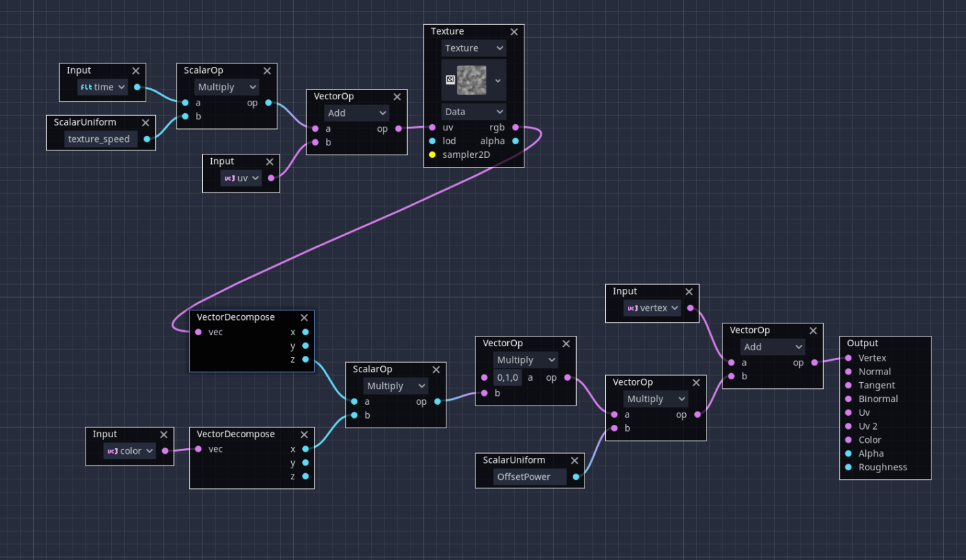966x560 pixels.
Task: Expand the texture preview chevron
Action: click(x=497, y=80)
